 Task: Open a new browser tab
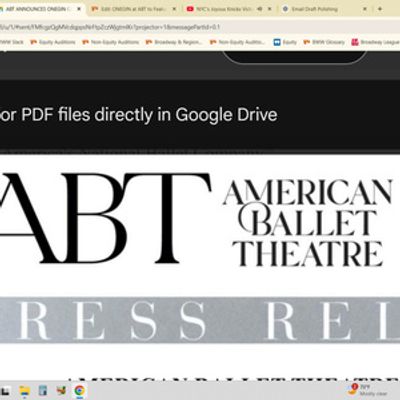tap(380, 9)
